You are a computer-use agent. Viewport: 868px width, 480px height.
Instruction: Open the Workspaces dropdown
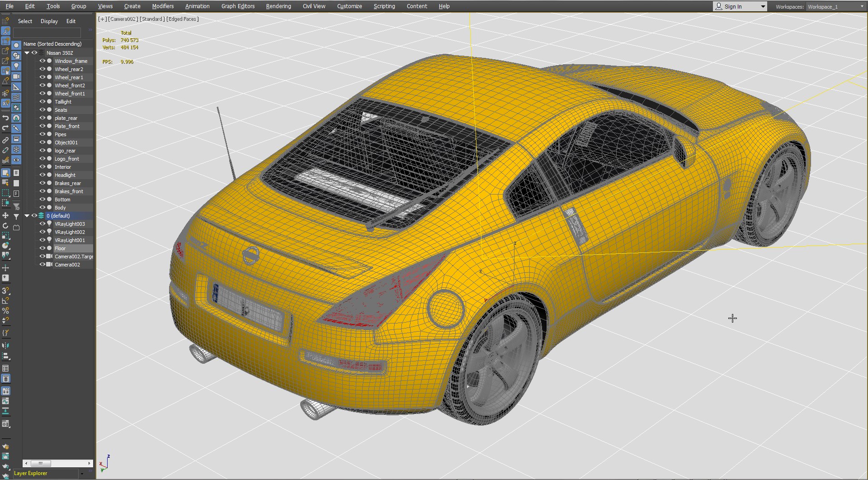point(835,6)
